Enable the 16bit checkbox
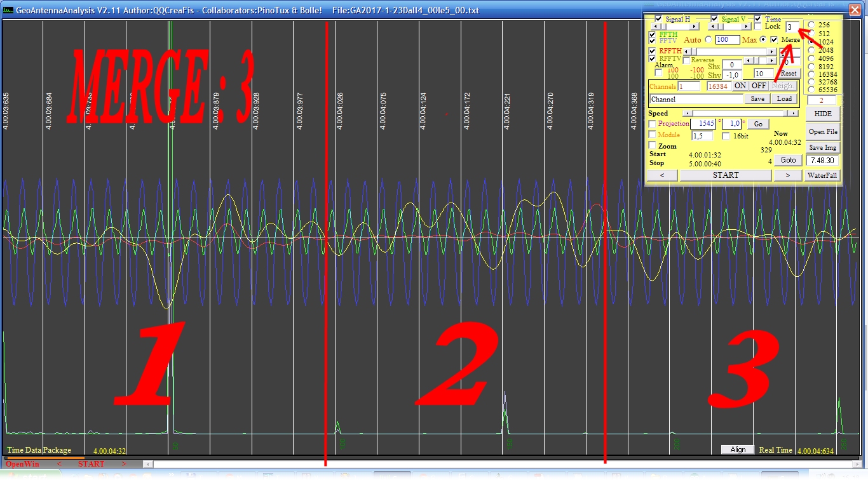Image resolution: width=868 pixels, height=480 pixels. [x=726, y=136]
